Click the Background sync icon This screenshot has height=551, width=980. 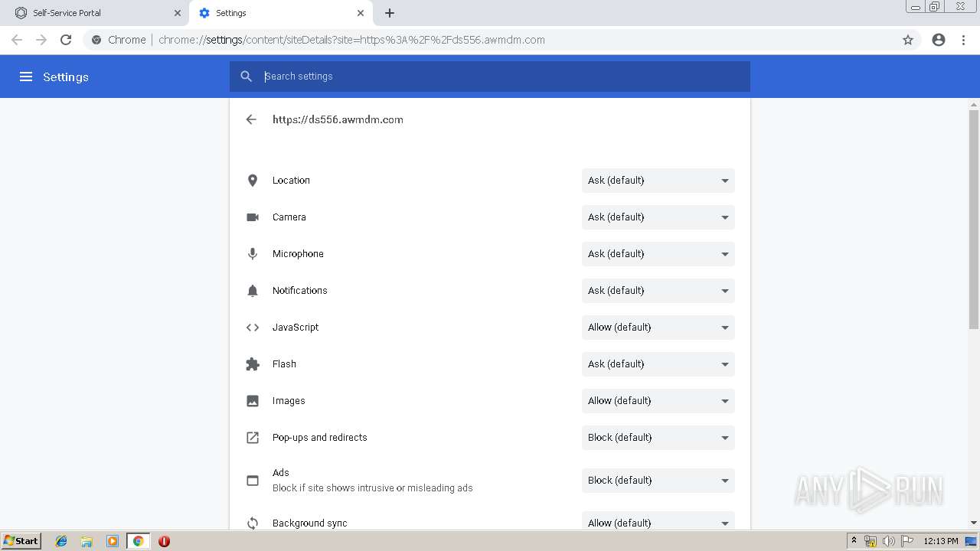point(253,523)
